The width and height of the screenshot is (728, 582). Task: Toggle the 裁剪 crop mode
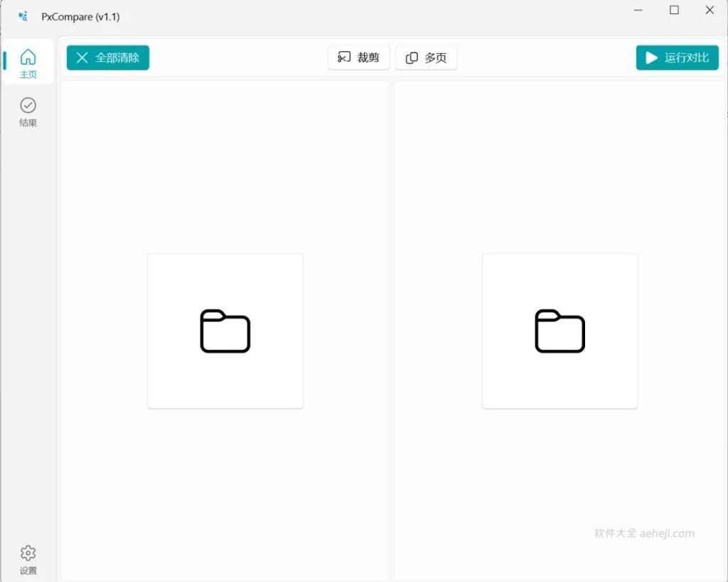pos(358,58)
